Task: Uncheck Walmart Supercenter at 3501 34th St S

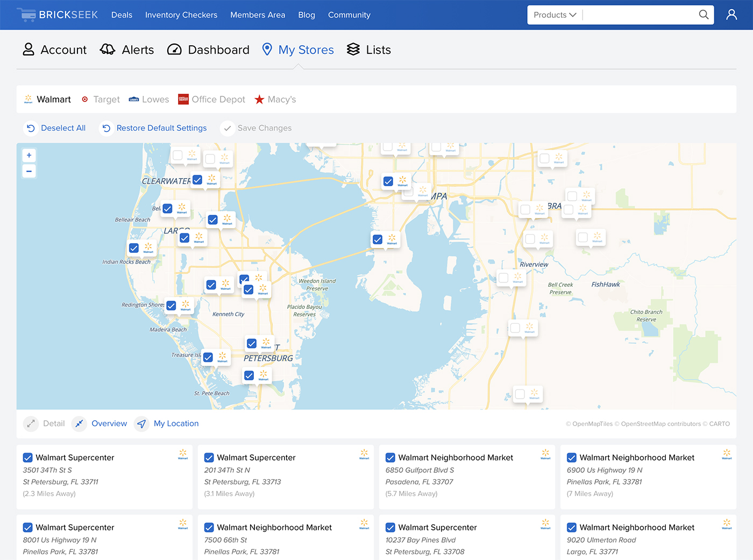Action: click(28, 458)
